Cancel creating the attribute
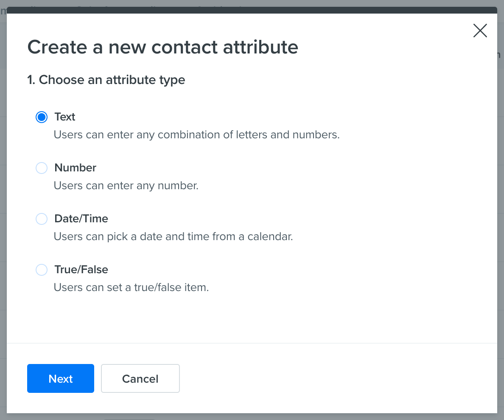 140,378
